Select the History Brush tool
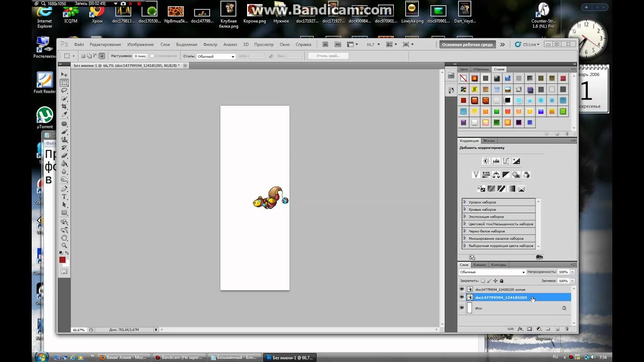 pyautogui.click(x=64, y=148)
